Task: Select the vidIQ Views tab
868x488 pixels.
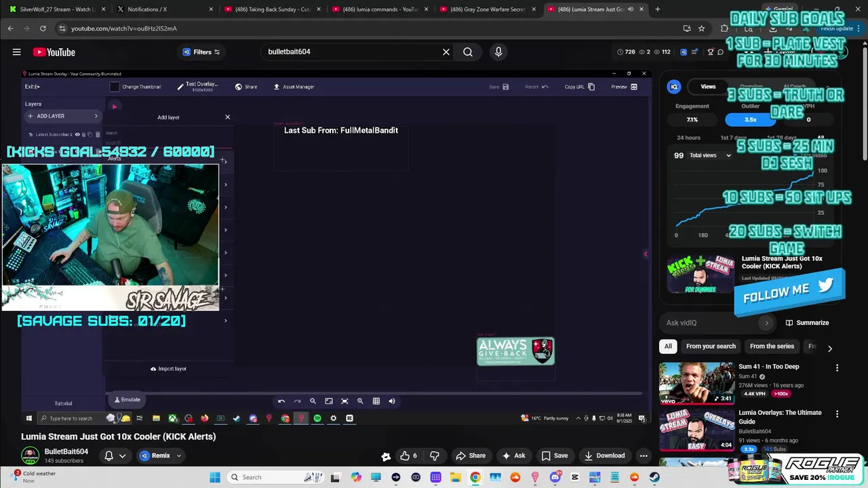Action: [708, 87]
